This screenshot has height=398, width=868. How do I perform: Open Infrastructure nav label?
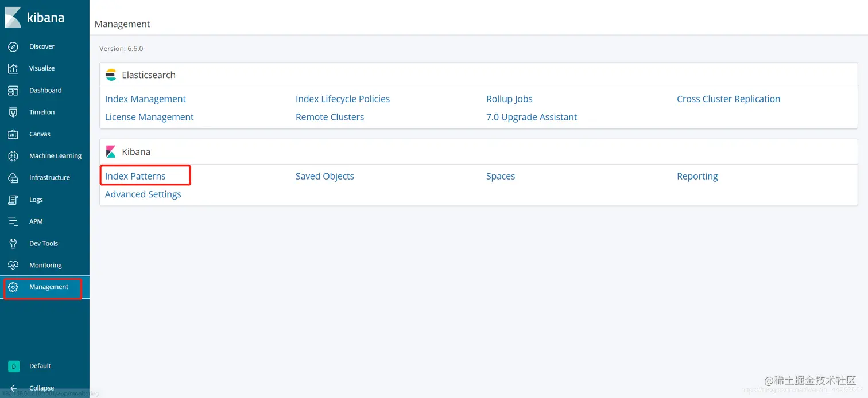point(49,178)
